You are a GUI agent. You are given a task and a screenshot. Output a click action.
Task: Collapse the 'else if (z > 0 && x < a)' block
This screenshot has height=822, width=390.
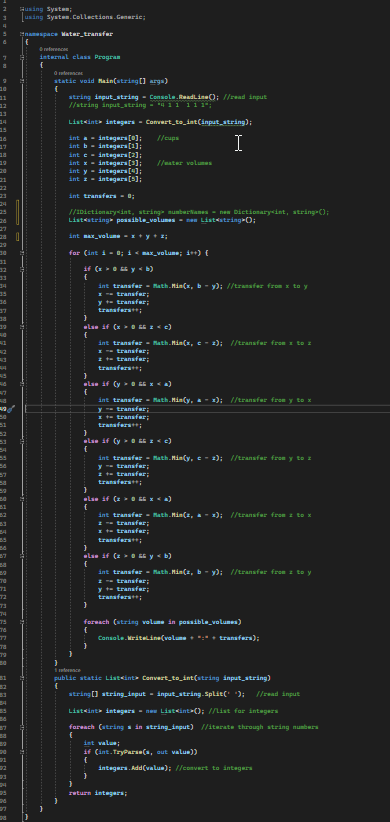22,499
